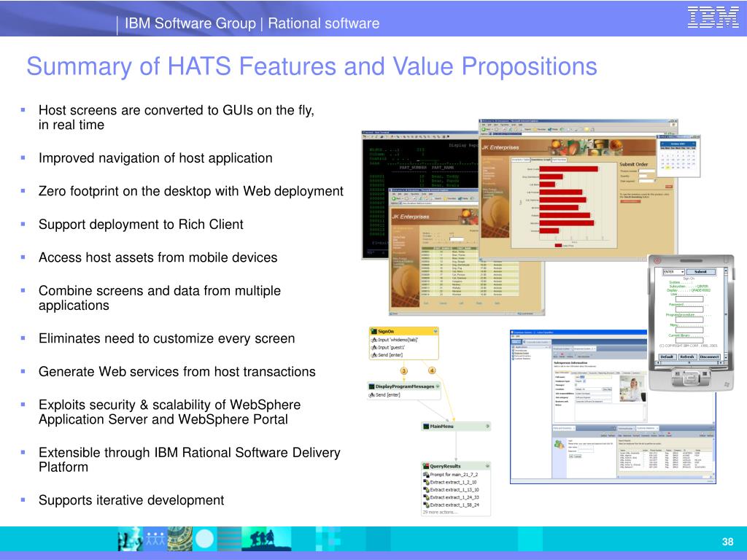Select the Extract extract_1_13_10 row

pyautogui.click(x=451, y=490)
